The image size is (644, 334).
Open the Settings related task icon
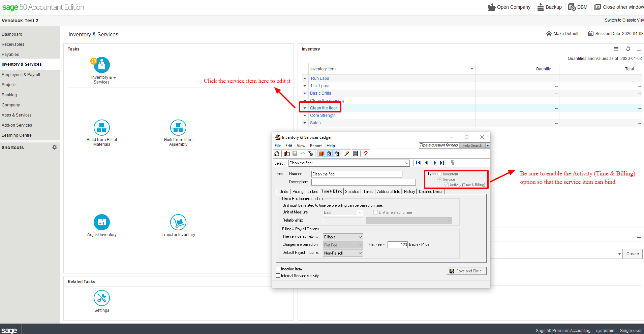pyautogui.click(x=102, y=298)
